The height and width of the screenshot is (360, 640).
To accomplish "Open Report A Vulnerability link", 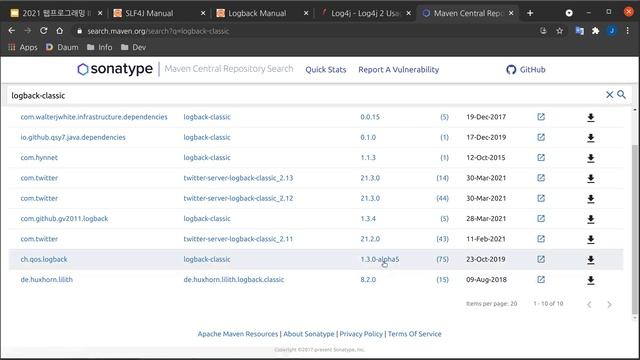I will point(398,69).
